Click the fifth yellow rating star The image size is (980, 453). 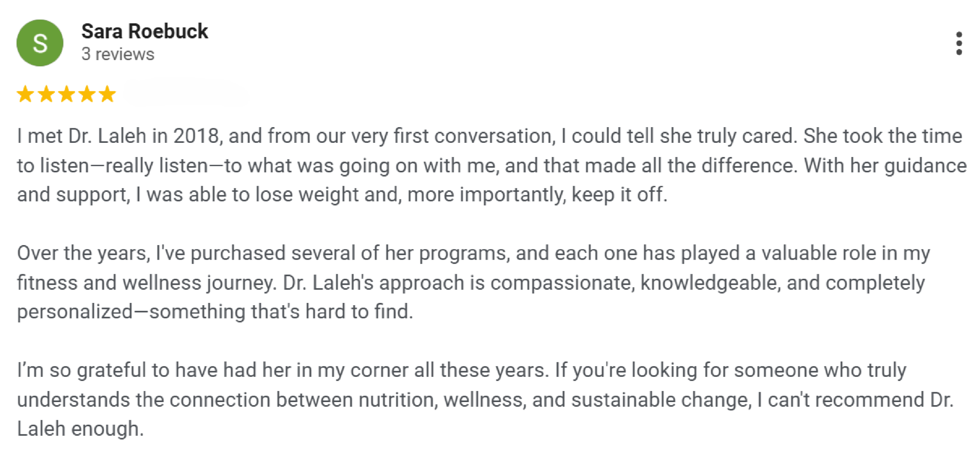coord(107,94)
